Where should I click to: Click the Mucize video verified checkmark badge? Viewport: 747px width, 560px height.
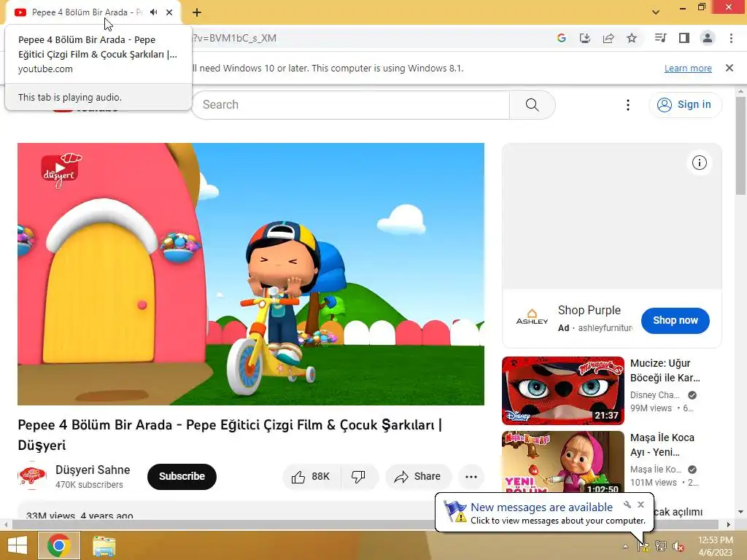pos(692,395)
